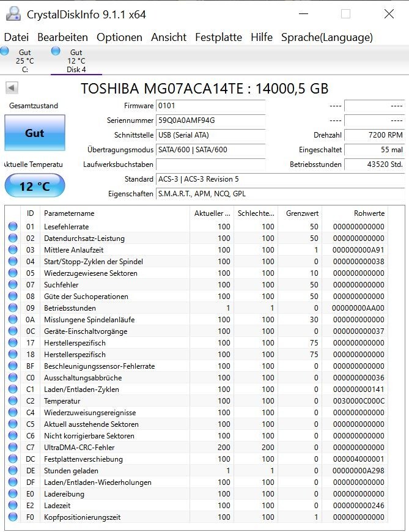The height and width of the screenshot is (532, 409).
Task: Click status icon of Aktuell ausstehende Sektoren
Action: tap(13, 424)
